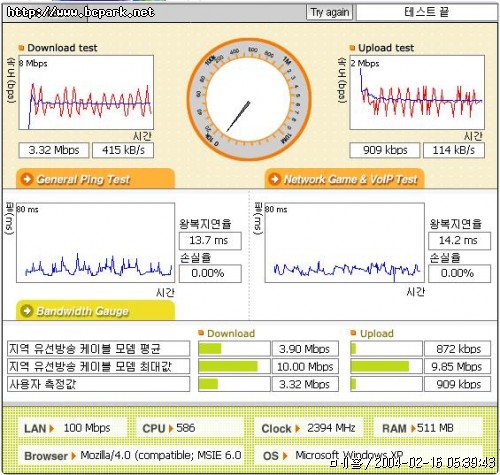Viewport: 500px width, 475px height.
Task: Click the Upload test speed graph
Action: click(x=417, y=92)
